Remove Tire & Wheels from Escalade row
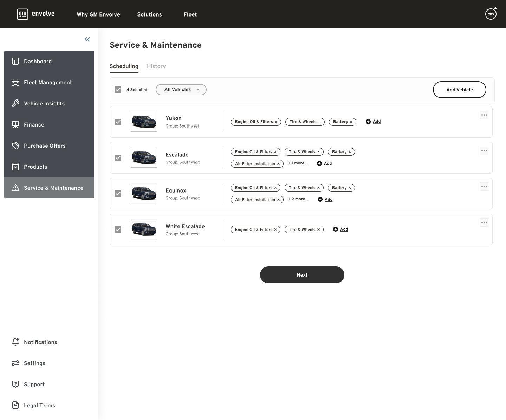The width and height of the screenshot is (506, 420). point(318,152)
